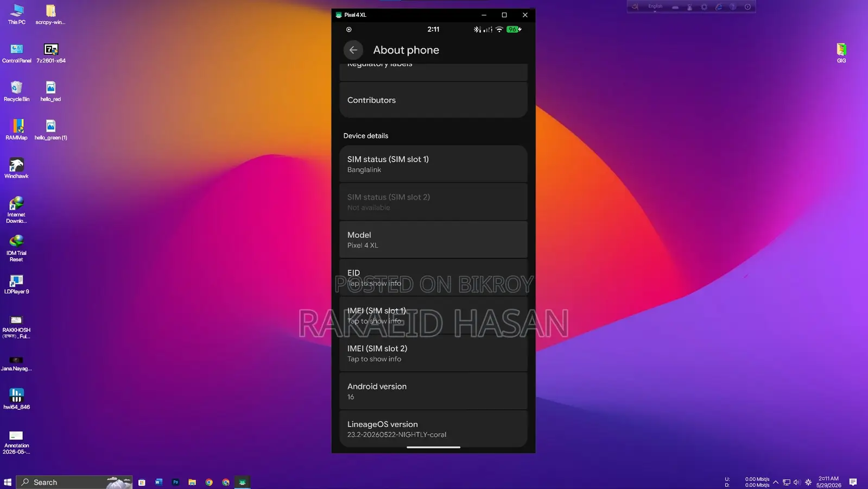Click the Device details section heading
The height and width of the screenshot is (489, 868).
tap(366, 136)
